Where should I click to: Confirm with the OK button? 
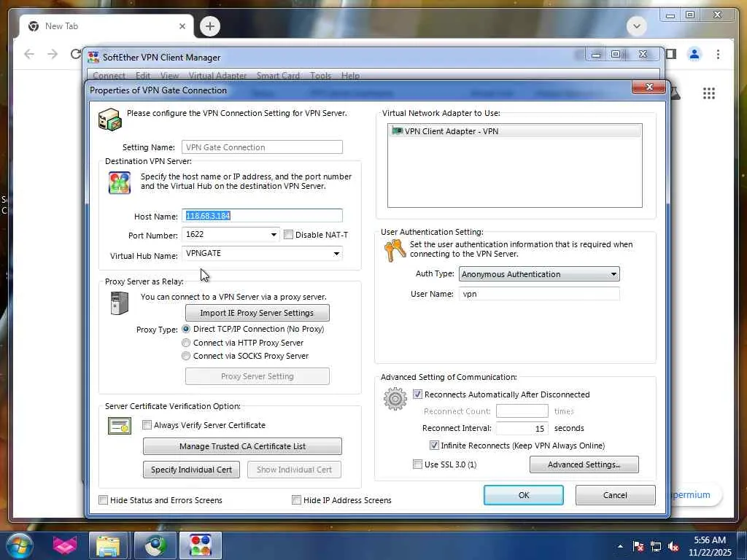pos(524,495)
